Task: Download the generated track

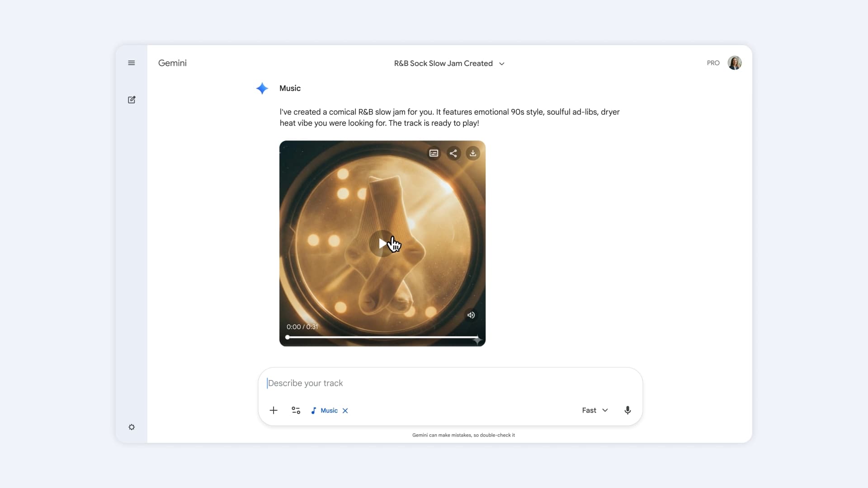Action: (473, 153)
